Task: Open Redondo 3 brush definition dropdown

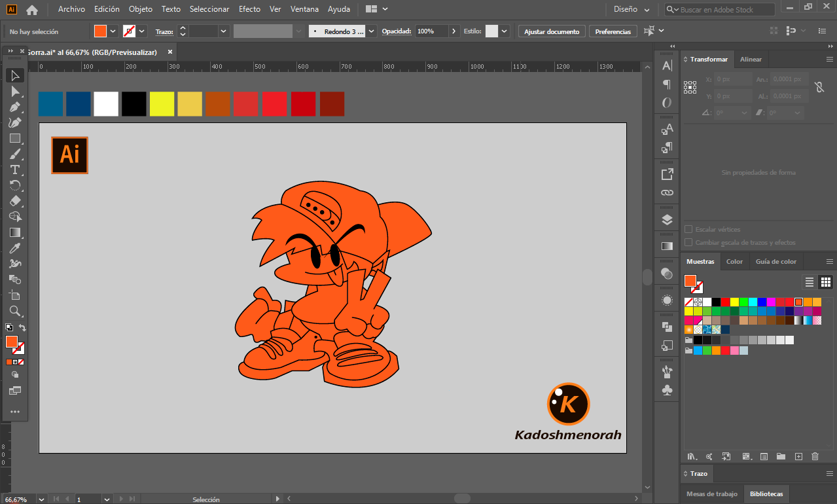Action: tap(372, 31)
